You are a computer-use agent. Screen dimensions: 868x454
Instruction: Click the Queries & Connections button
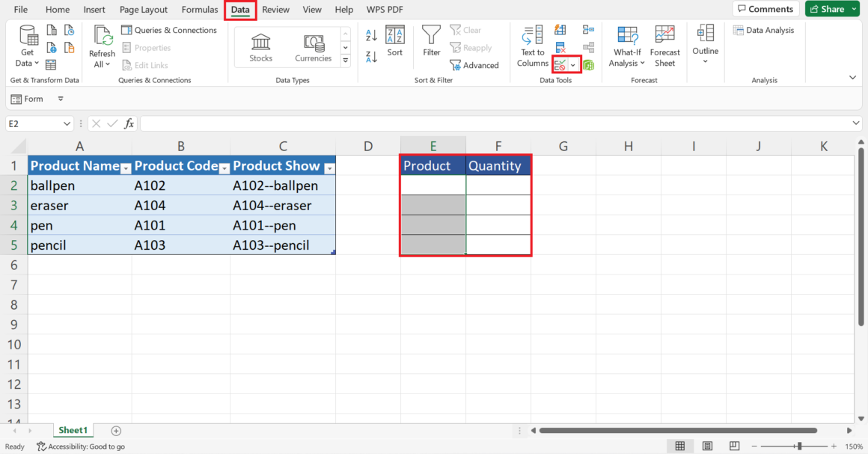(x=169, y=29)
